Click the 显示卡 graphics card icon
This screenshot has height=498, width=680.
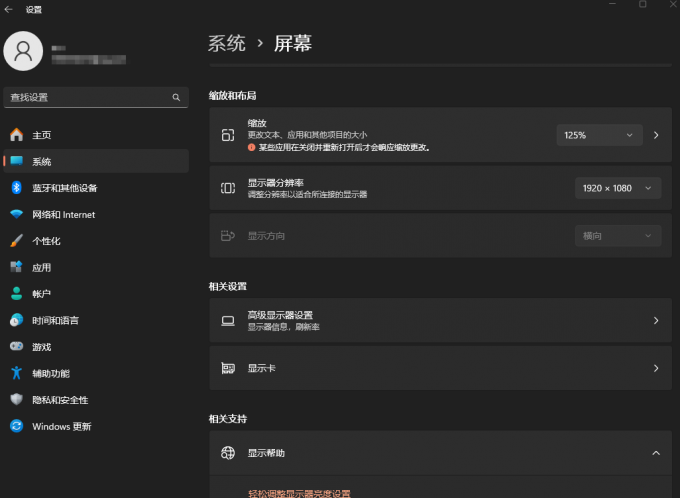228,368
